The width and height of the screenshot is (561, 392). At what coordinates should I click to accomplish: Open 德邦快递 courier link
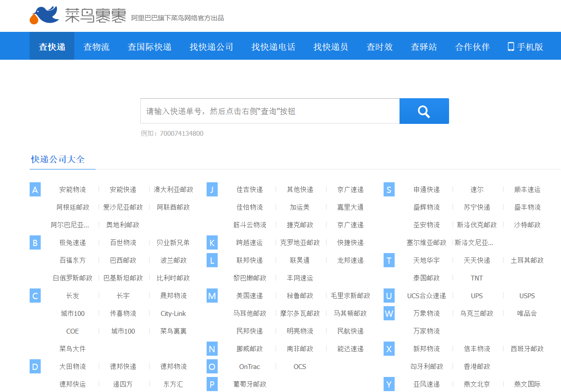point(123,366)
